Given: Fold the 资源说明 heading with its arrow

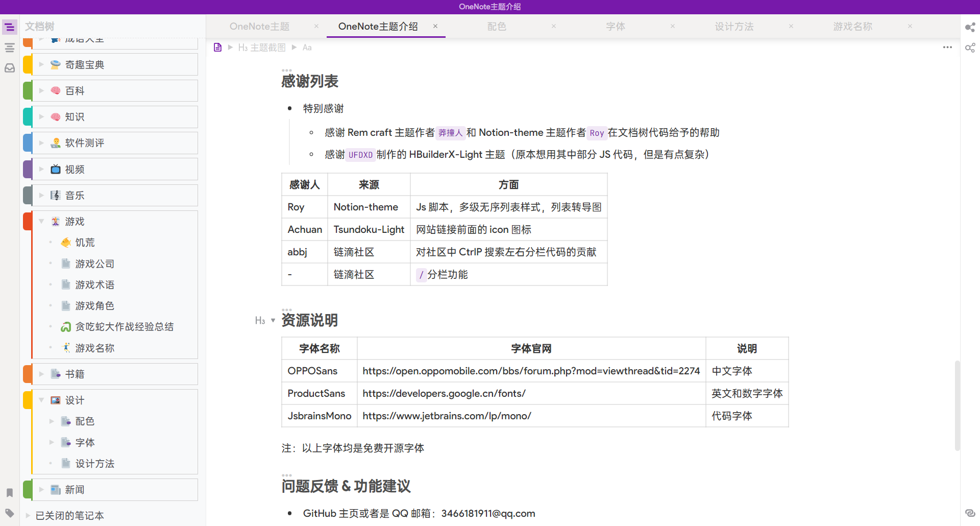Looking at the screenshot, I should coord(273,321).
